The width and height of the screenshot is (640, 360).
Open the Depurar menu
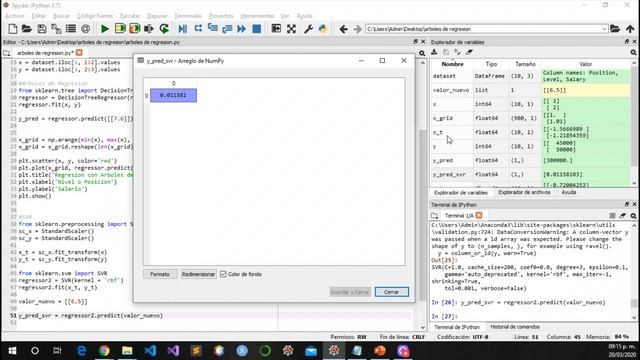coord(157,16)
